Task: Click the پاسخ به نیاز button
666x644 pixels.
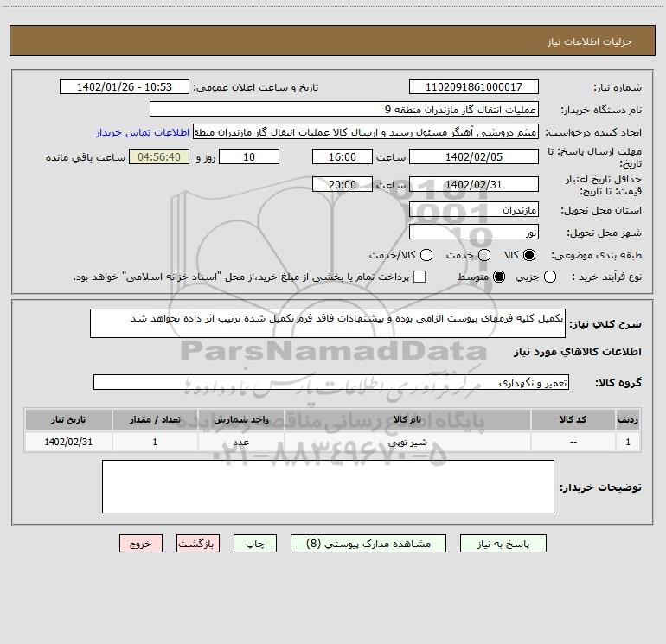Action: [x=503, y=544]
